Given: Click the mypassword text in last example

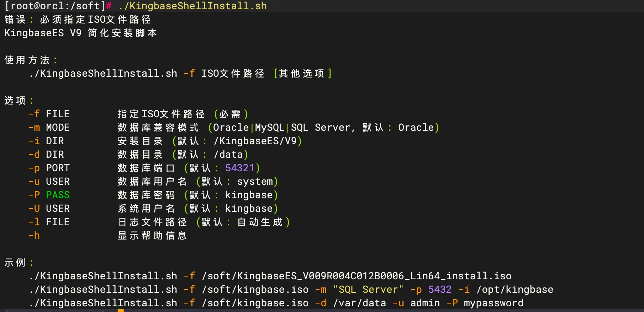Looking at the screenshot, I should pos(493,303).
